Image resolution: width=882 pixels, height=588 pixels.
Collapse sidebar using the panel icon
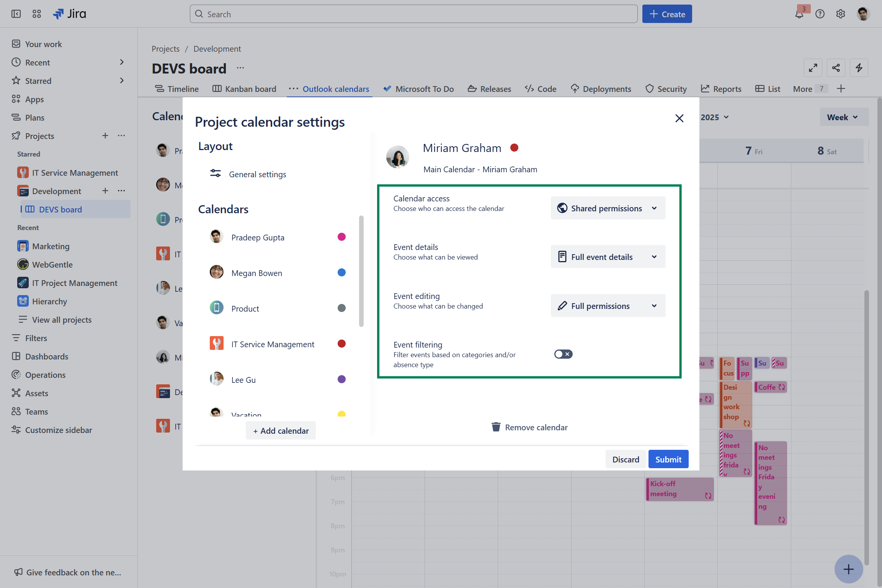pos(16,14)
